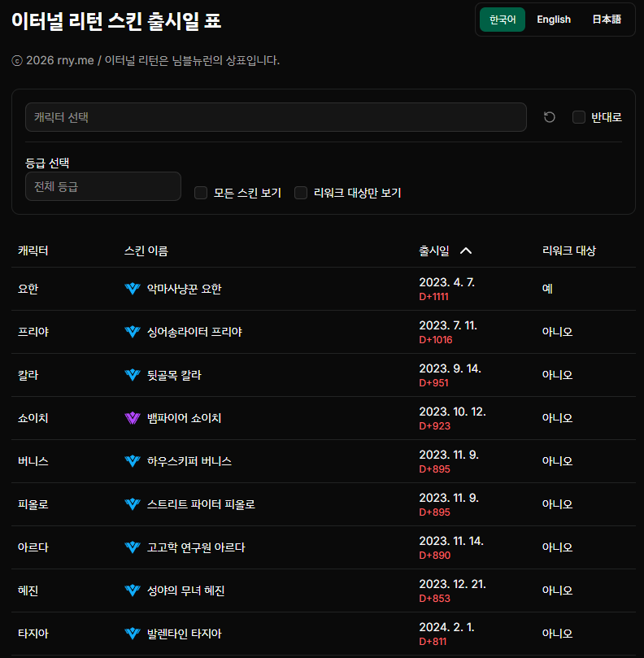
Task: Click skin name 뱀파이어 쇼이치
Action: pos(185,418)
